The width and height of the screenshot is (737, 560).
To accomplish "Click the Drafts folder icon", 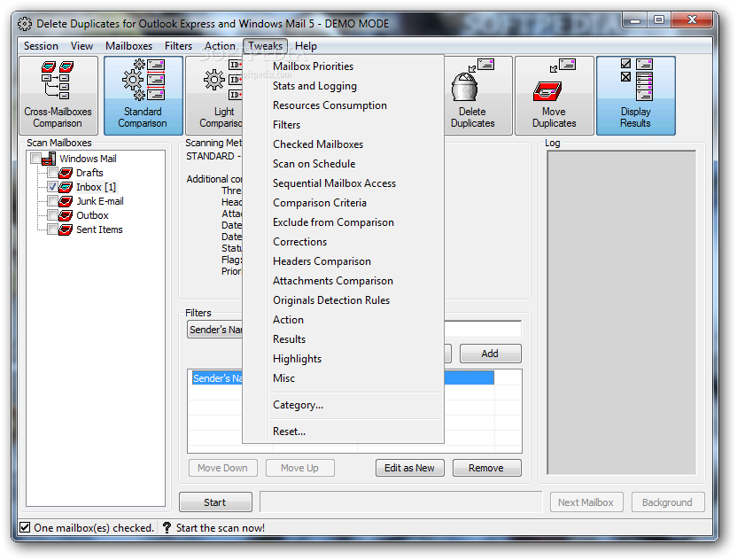I will click(66, 173).
